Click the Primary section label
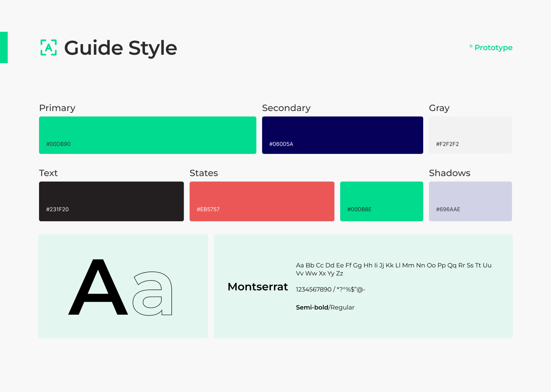 (x=57, y=108)
